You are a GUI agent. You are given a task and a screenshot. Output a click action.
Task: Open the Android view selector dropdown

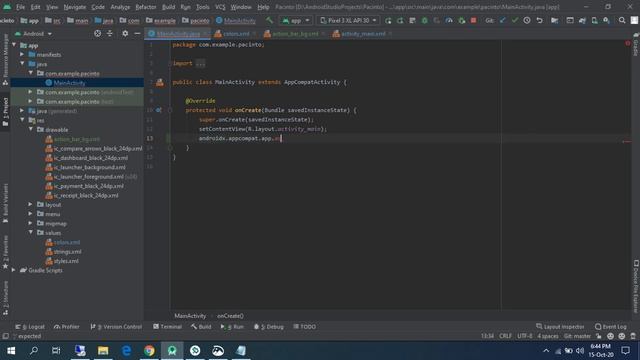34,33
